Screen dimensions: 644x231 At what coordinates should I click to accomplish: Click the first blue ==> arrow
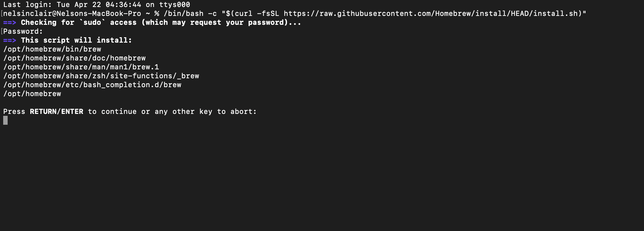pos(10,23)
